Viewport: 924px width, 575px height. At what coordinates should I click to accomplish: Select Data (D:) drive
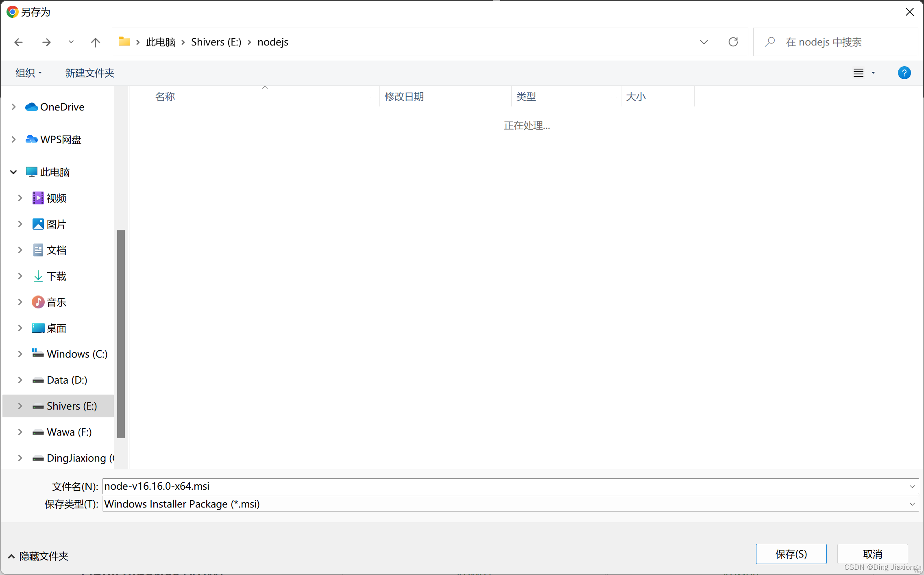click(67, 380)
